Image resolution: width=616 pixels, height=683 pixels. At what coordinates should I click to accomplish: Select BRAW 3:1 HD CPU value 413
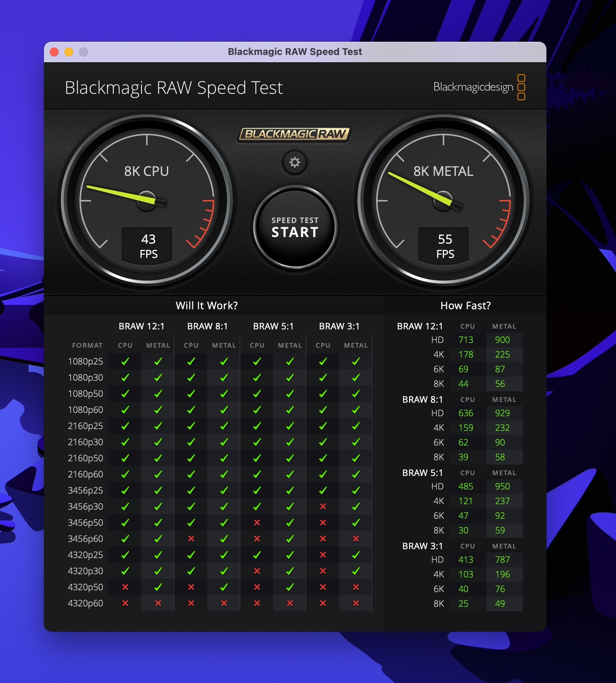(x=466, y=560)
